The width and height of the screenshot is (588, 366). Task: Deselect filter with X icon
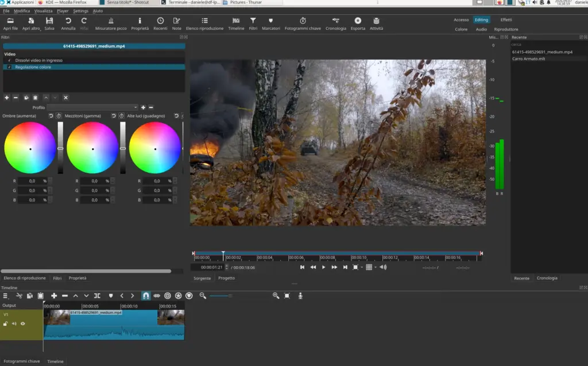65,98
